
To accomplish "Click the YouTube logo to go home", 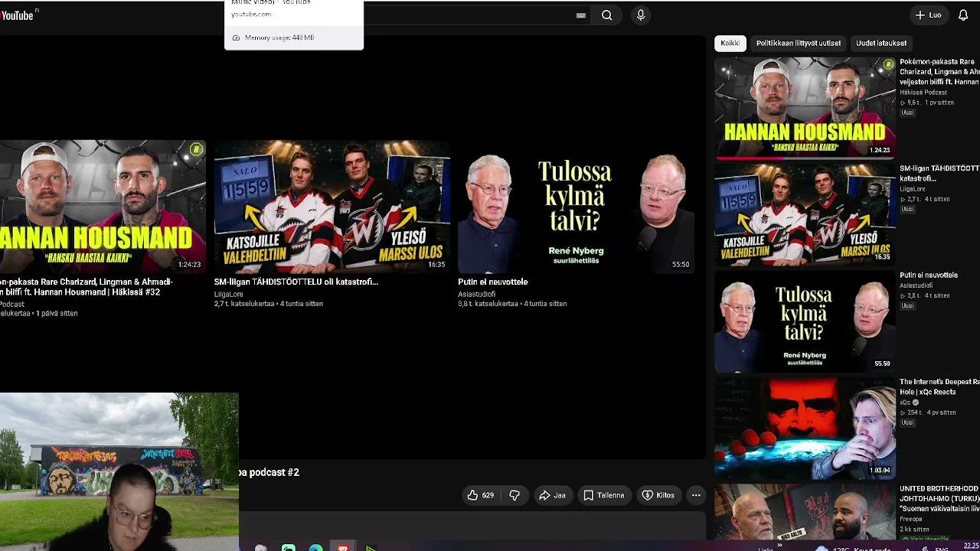I will point(18,15).
